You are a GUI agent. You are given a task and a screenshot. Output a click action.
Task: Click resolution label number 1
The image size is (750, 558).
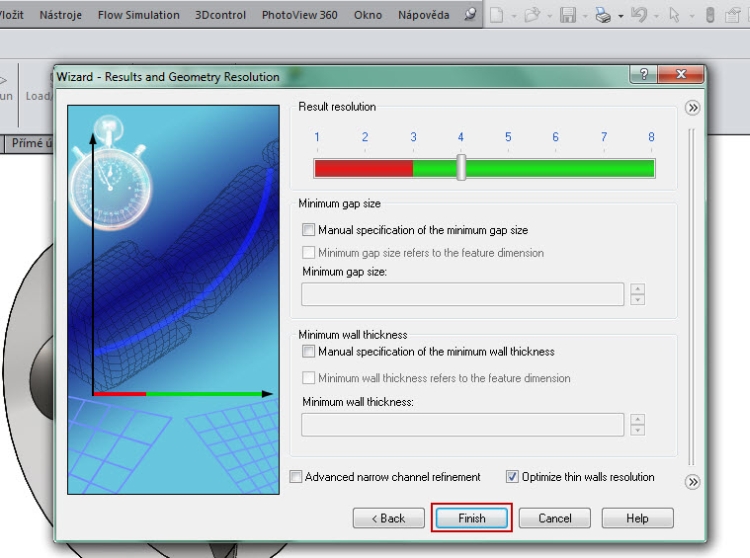(x=317, y=137)
